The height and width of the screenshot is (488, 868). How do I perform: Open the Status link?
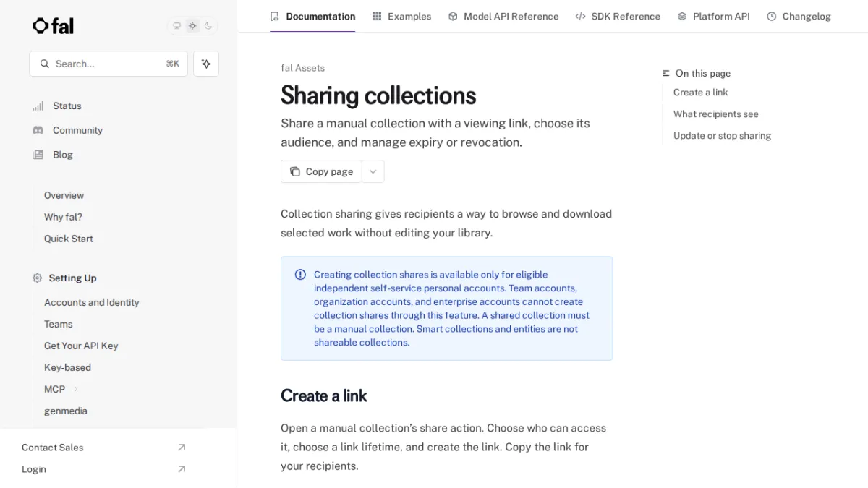pos(67,106)
